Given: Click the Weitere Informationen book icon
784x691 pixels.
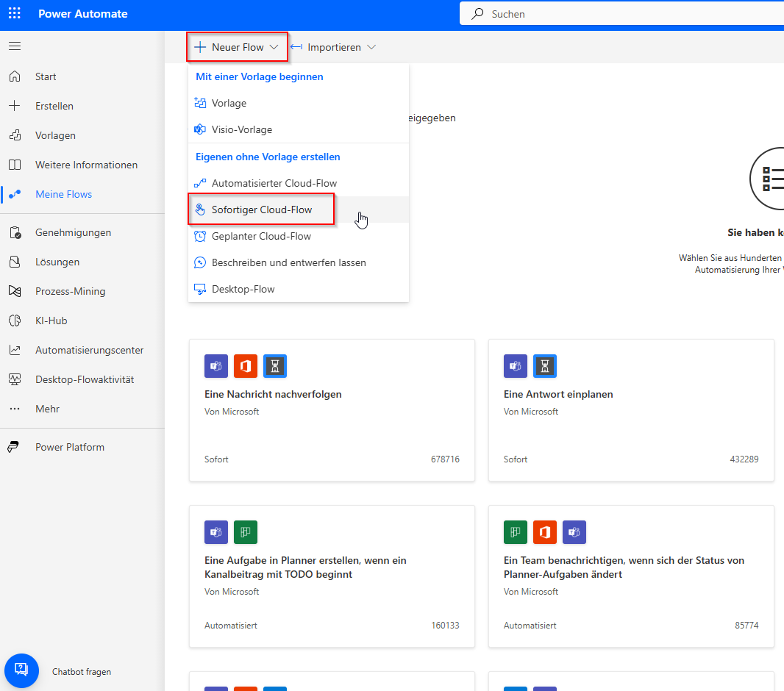Looking at the screenshot, I should click(x=15, y=165).
